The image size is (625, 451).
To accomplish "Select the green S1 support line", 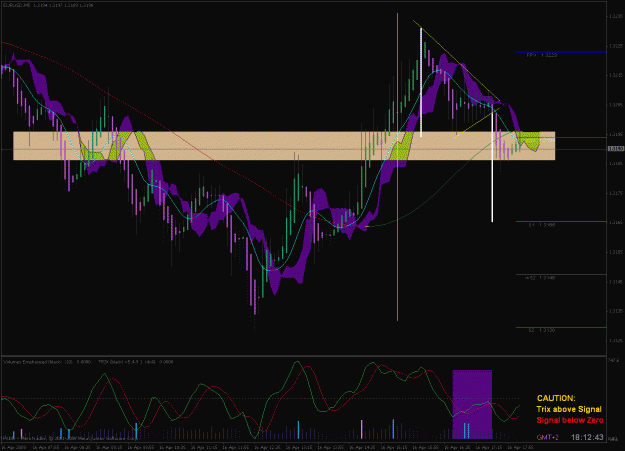I will pyautogui.click(x=561, y=221).
